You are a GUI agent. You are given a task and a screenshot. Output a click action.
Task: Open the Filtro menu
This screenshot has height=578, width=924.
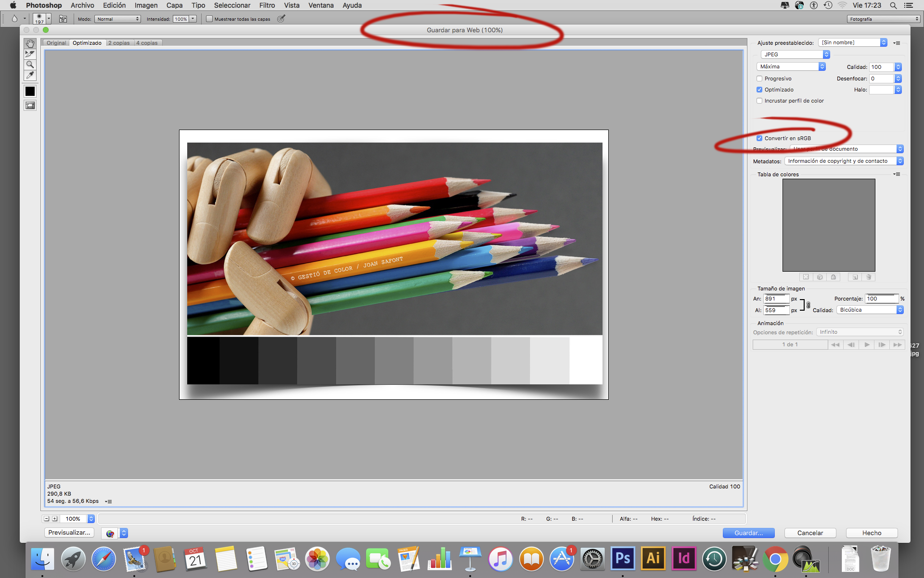(x=267, y=5)
